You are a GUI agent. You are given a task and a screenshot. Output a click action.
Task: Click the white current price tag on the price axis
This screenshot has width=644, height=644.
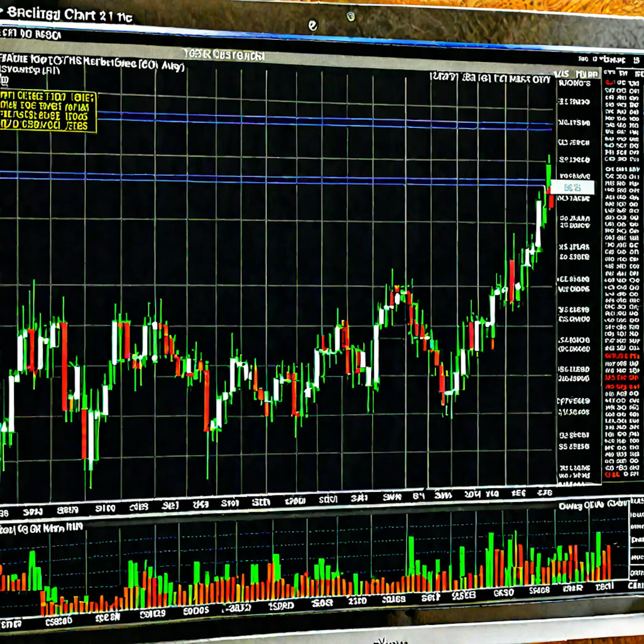(573, 187)
